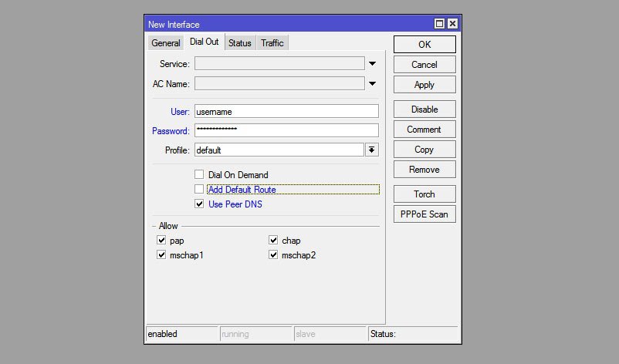This screenshot has width=619, height=364.
Task: Open the Status tab
Action: [x=240, y=43]
